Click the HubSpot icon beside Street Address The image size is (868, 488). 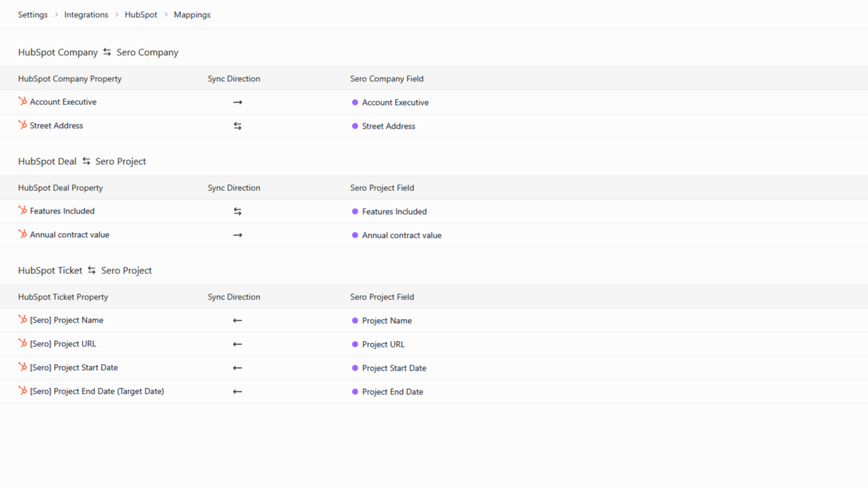pos(23,125)
